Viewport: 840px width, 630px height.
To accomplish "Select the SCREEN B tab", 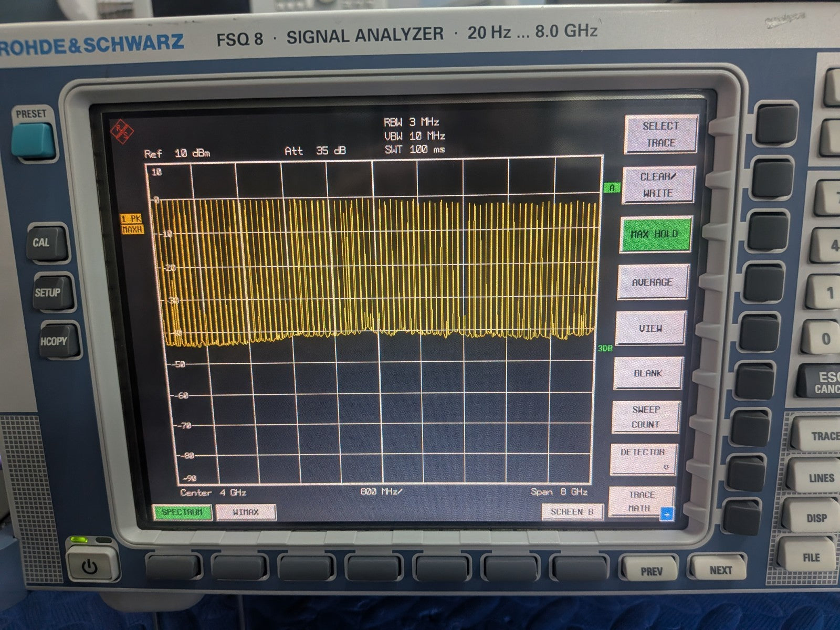I will click(572, 511).
